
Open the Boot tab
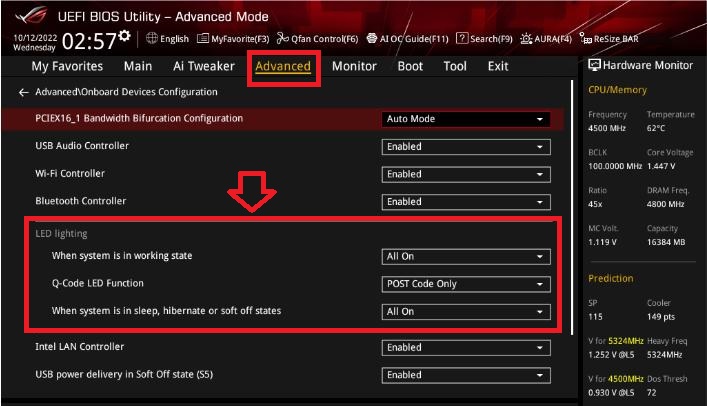pos(410,66)
